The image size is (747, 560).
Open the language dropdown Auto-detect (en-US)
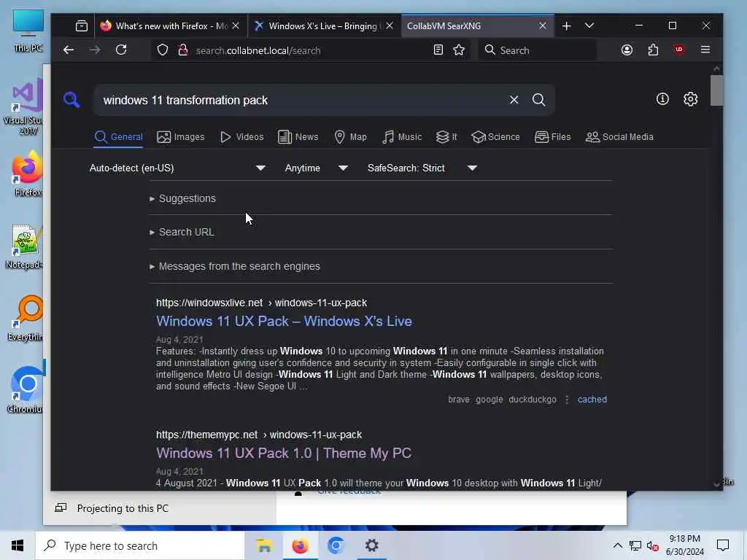pos(177,168)
